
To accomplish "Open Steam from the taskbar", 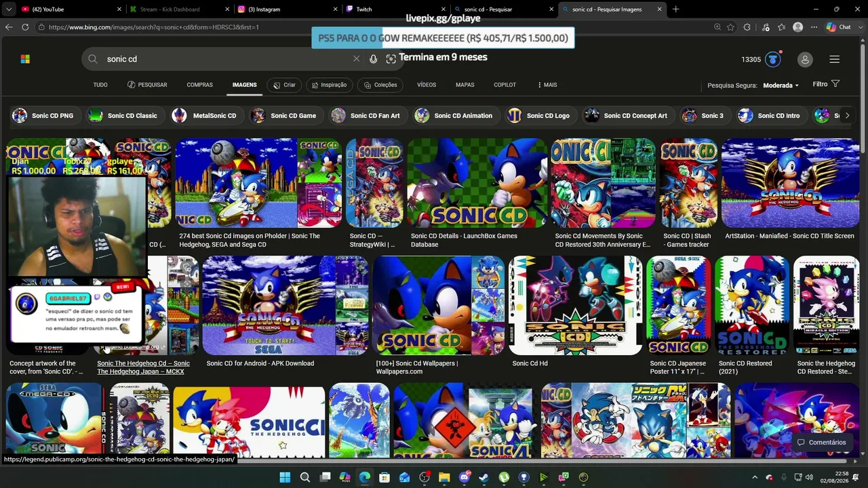I will coord(484,477).
